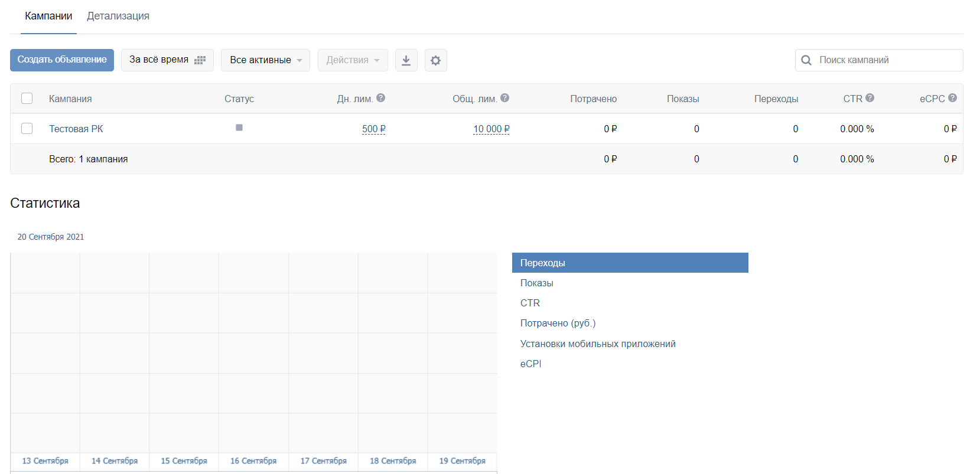This screenshot has height=474, width=980.
Task: Select CTR chart metric
Action: coord(530,303)
